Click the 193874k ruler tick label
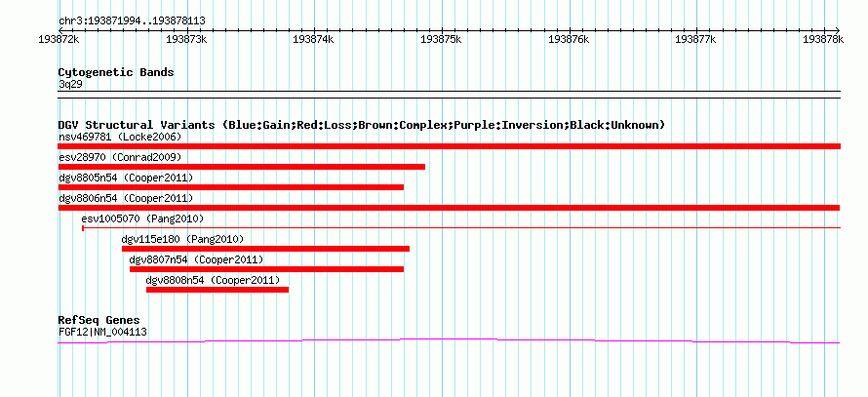The width and height of the screenshot is (868, 397). pos(314,39)
